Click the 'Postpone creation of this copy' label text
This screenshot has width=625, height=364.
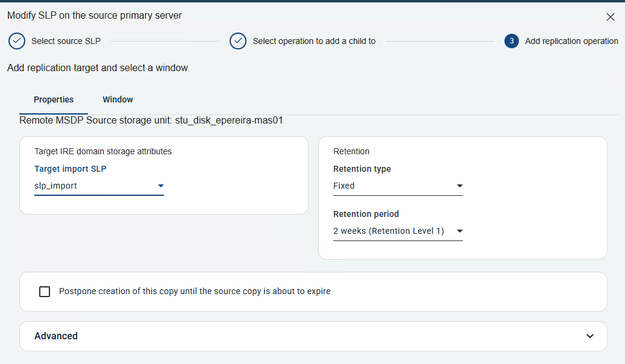pyautogui.click(x=195, y=292)
